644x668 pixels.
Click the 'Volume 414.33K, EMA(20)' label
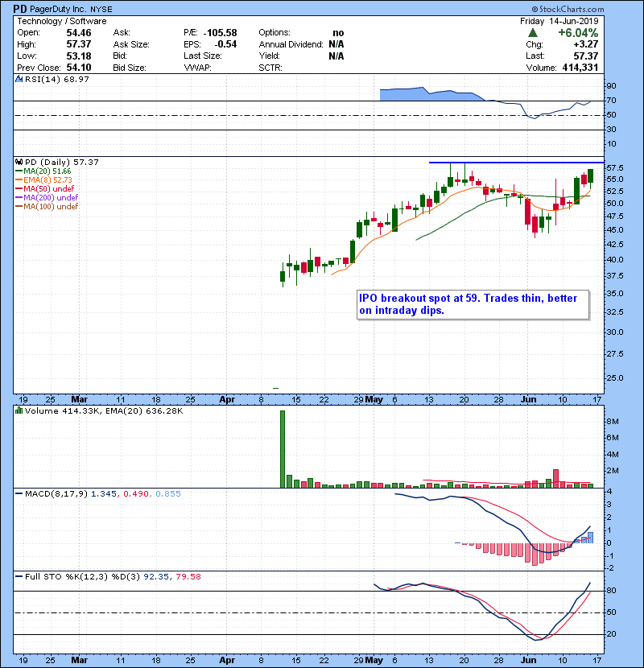coord(104,411)
